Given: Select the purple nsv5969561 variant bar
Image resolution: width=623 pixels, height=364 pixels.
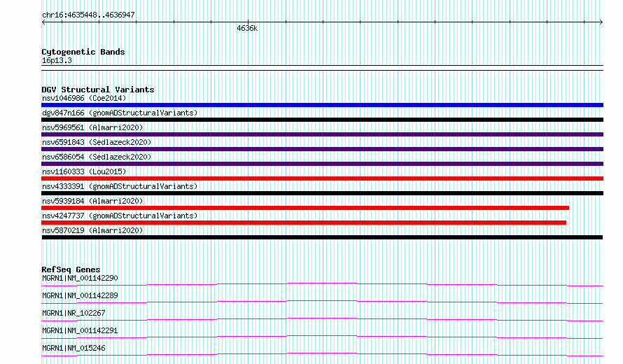Looking at the screenshot, I should coord(322,134).
